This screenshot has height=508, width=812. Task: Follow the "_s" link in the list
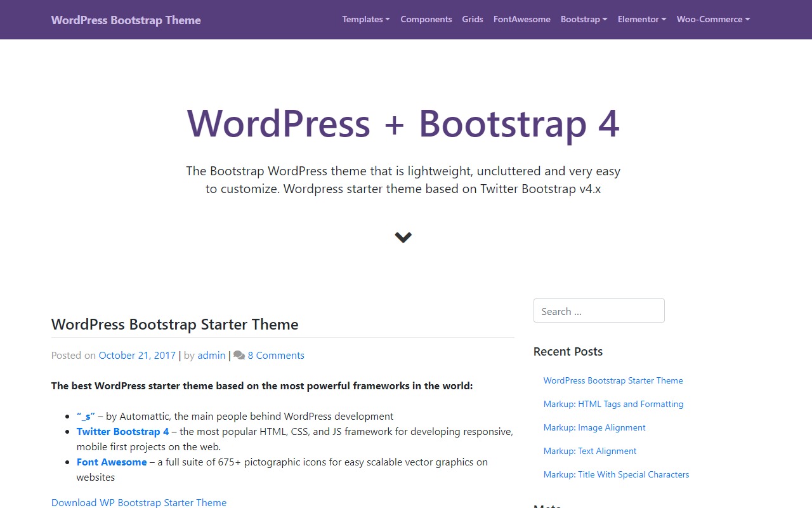(x=86, y=417)
